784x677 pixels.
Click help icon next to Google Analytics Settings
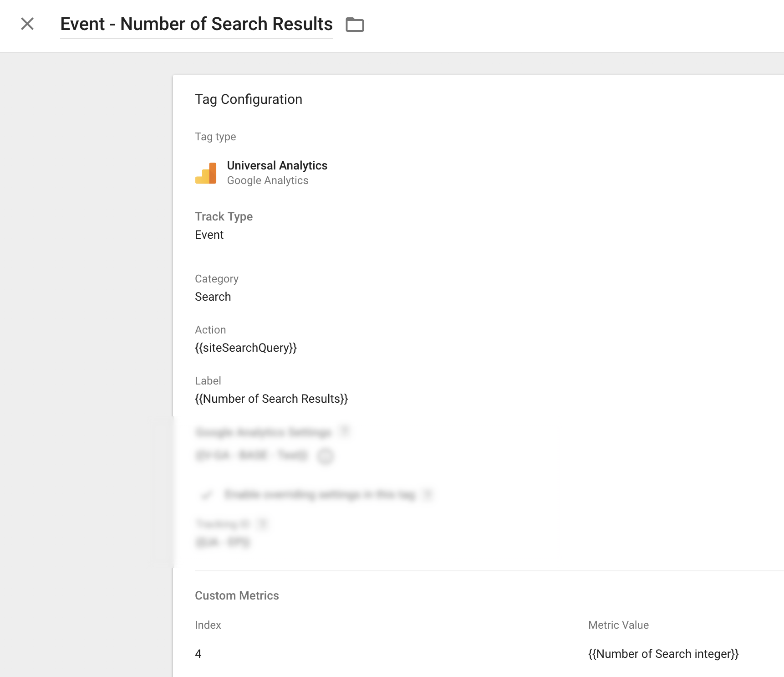tap(345, 431)
